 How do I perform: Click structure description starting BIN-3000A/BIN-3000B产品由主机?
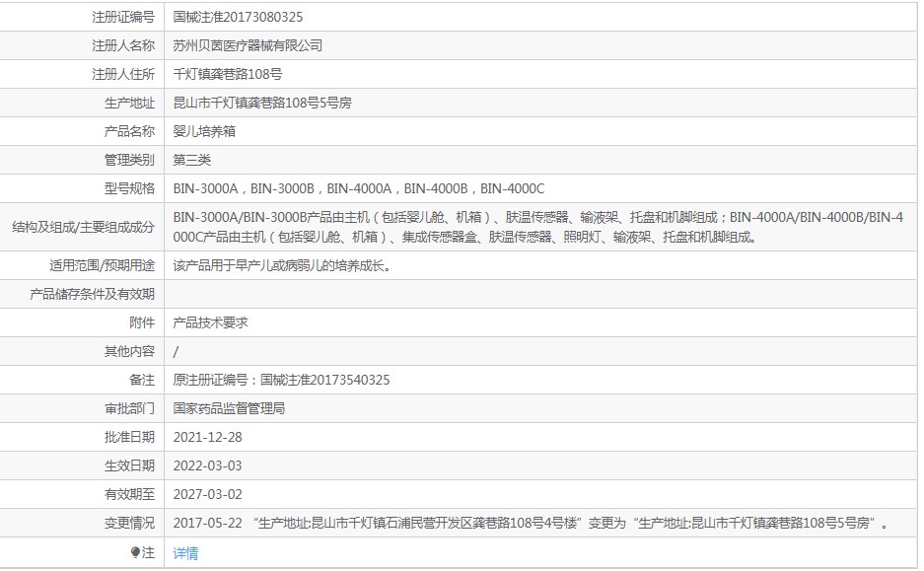(x=538, y=227)
